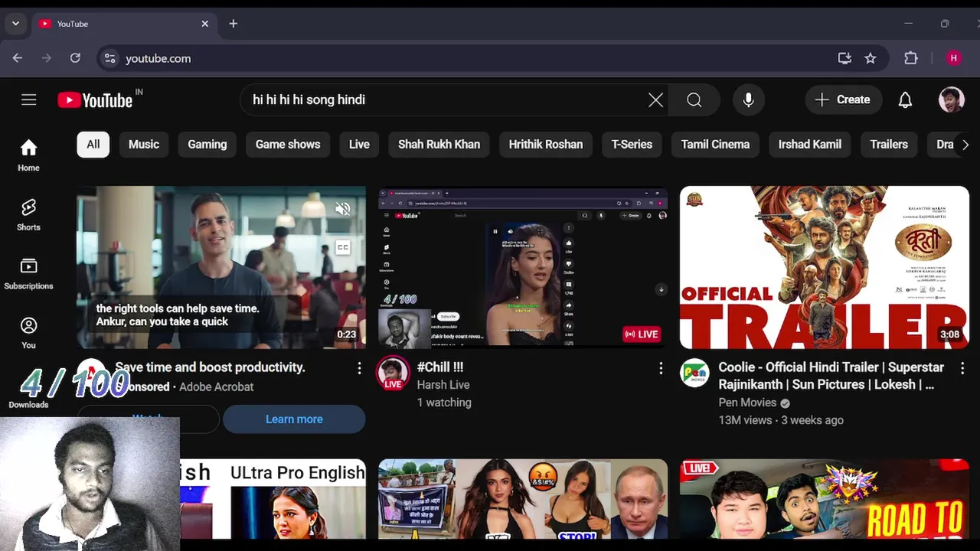Click the Pen Movies channel avatar
The width and height of the screenshot is (980, 551).
tap(695, 373)
